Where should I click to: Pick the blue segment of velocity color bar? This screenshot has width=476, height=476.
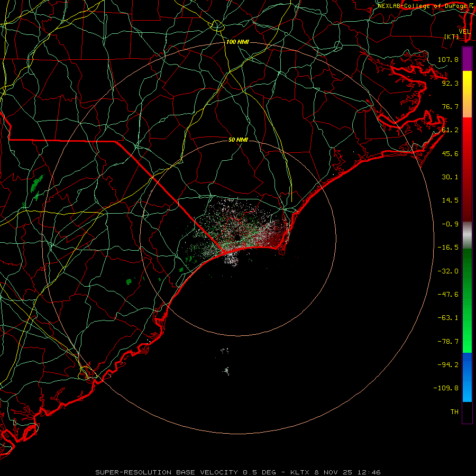[x=467, y=377]
